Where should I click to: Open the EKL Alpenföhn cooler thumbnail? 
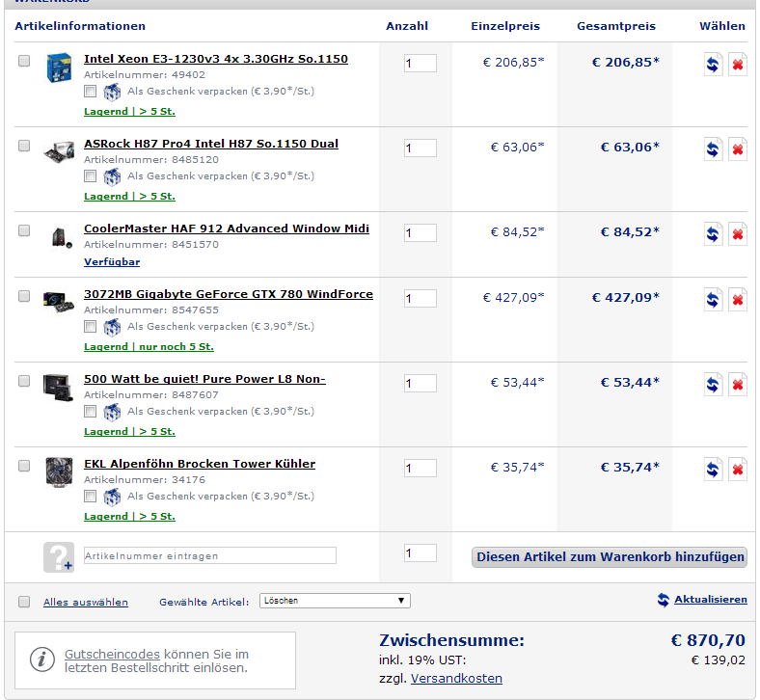(59, 471)
